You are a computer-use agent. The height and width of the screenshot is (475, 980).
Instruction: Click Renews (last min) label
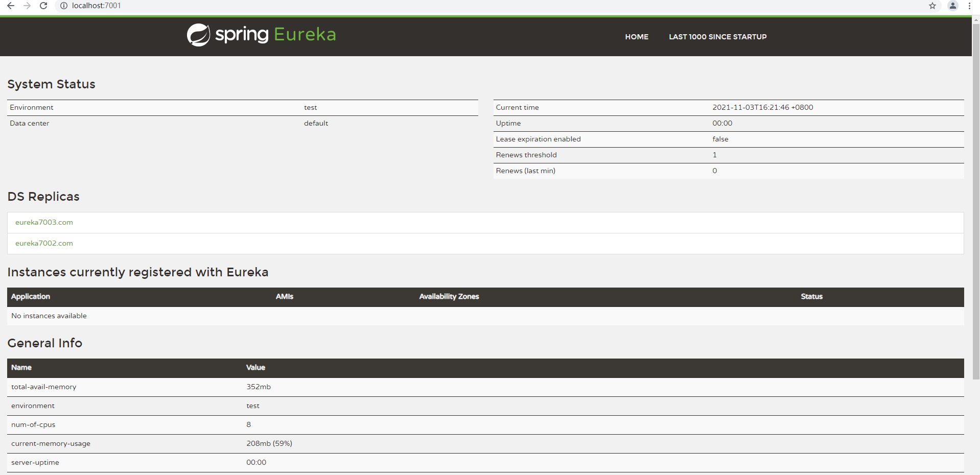pos(526,171)
